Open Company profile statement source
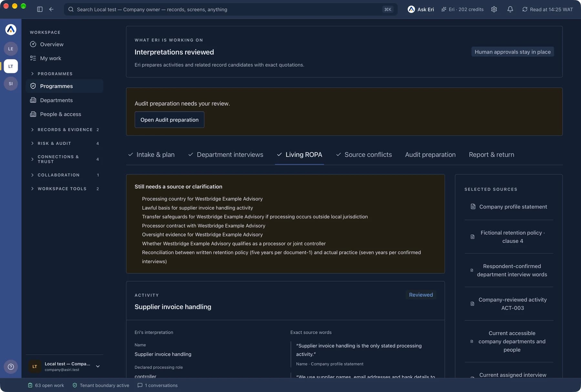 (x=509, y=207)
